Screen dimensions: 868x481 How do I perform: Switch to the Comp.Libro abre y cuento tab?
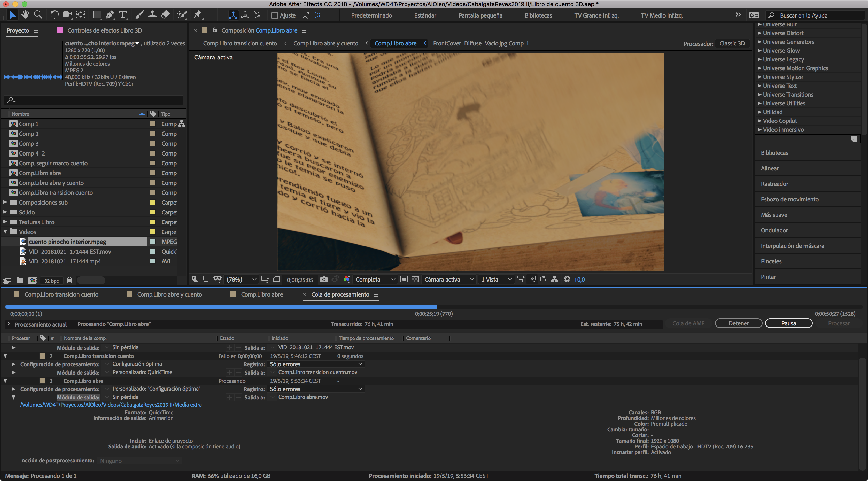point(169,294)
